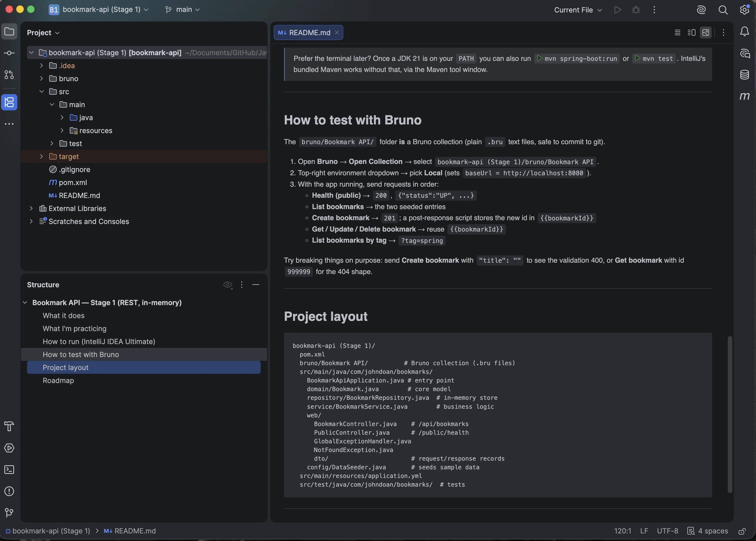This screenshot has width=756, height=541.
Task: Open Search Everywhere magnifier
Action: (723, 10)
